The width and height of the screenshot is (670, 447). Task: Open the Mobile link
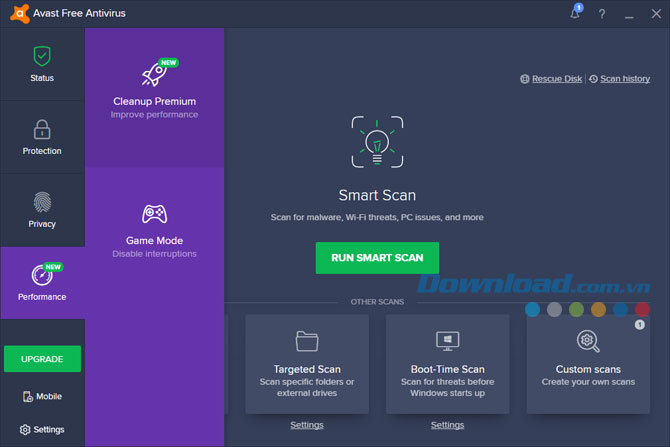(42, 397)
